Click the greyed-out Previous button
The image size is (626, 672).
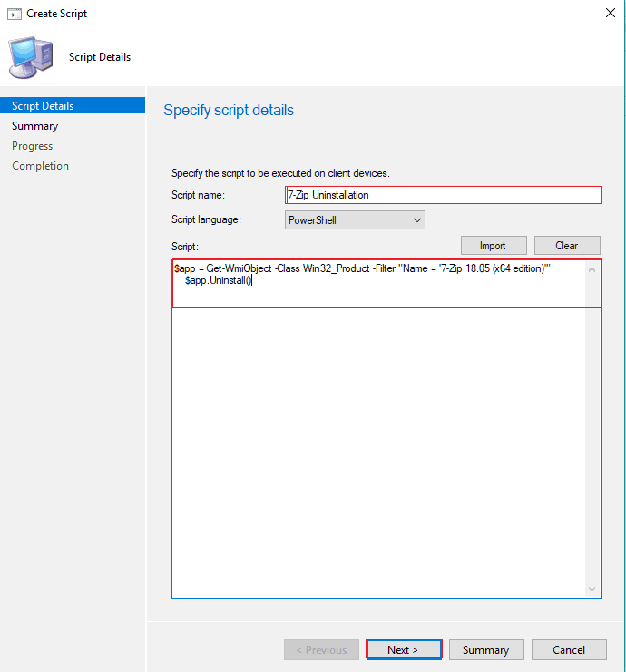320,650
